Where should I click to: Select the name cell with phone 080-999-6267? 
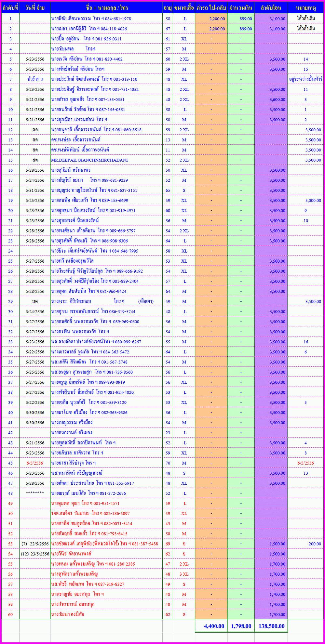(x=107, y=342)
